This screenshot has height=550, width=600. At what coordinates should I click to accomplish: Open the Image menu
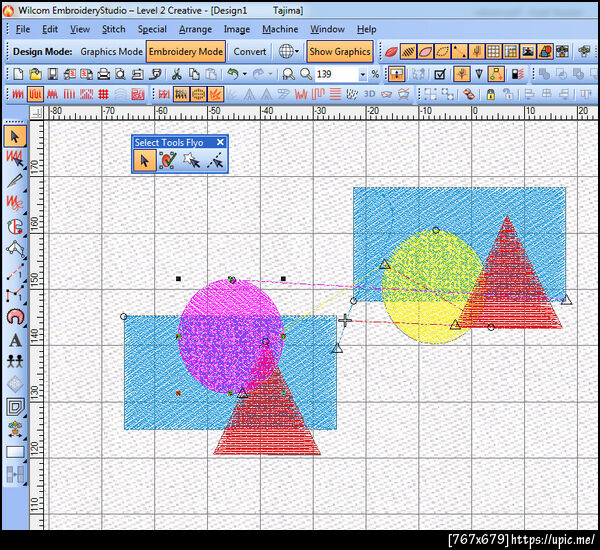click(236, 29)
